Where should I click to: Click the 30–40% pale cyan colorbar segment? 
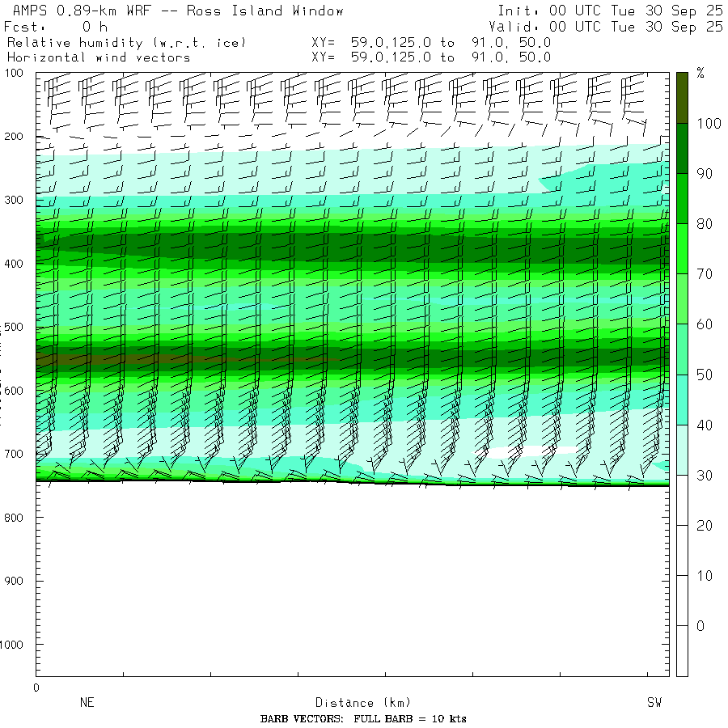point(682,450)
